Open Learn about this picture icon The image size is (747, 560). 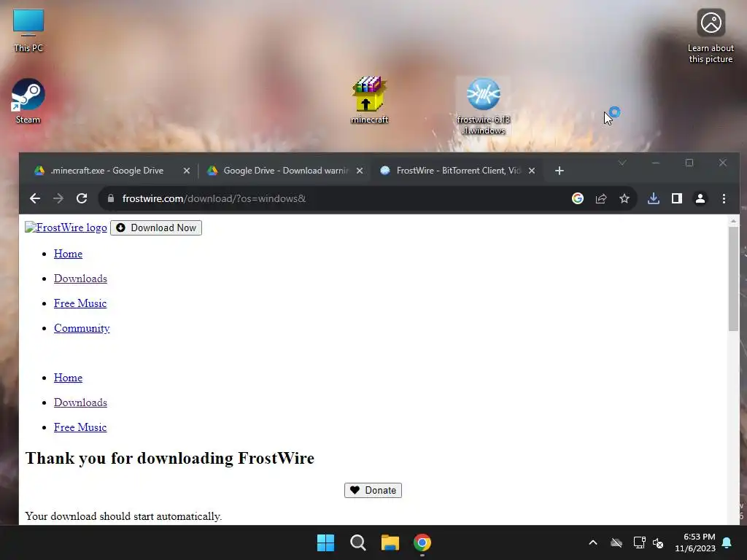point(711,36)
